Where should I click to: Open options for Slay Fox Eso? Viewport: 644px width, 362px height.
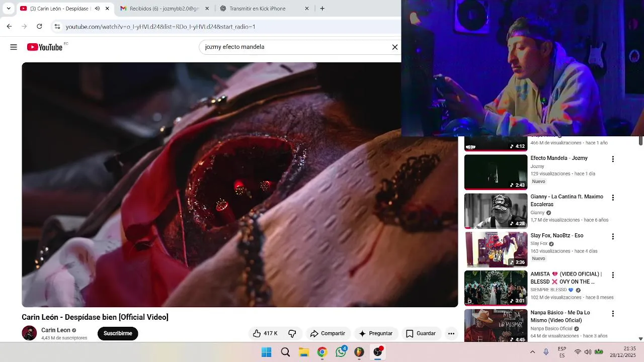click(613, 237)
